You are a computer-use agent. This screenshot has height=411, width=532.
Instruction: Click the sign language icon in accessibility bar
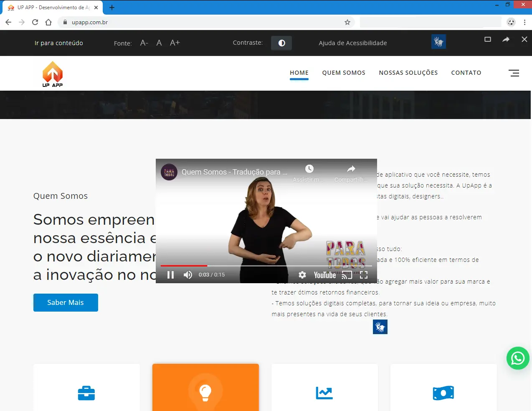[x=438, y=42]
